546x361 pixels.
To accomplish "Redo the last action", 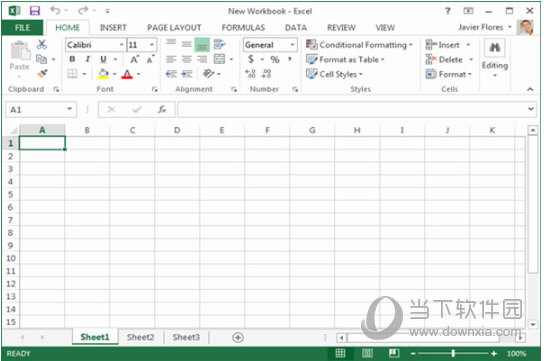I will click(x=83, y=10).
